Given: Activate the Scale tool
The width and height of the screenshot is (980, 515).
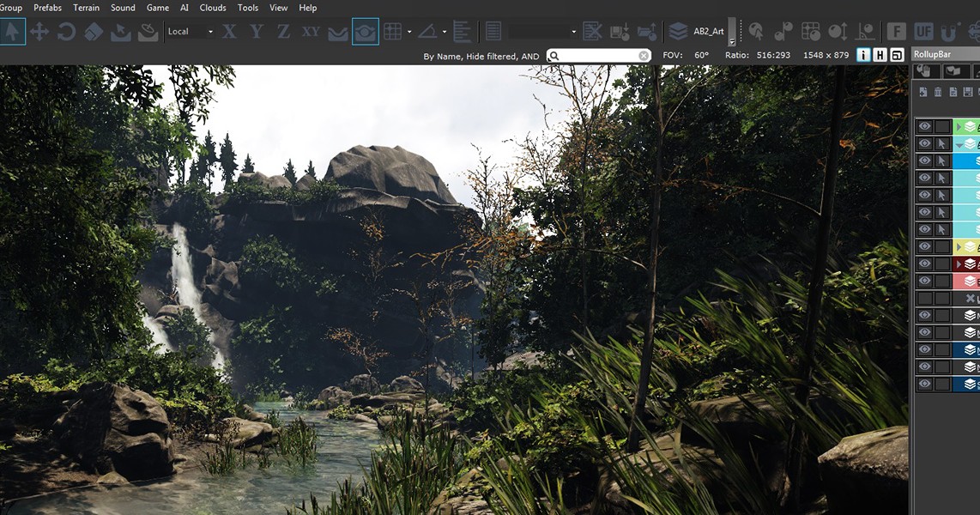Looking at the screenshot, I should click(x=94, y=31).
